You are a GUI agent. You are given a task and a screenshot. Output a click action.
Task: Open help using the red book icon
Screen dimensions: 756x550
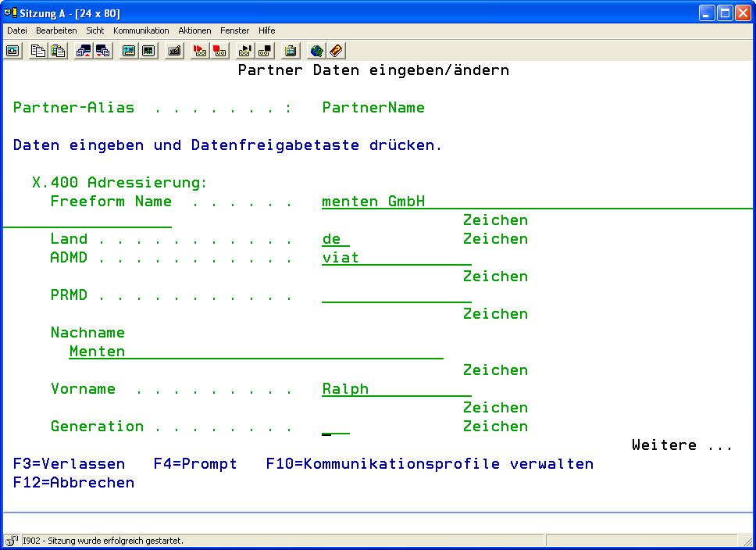pyautogui.click(x=336, y=51)
